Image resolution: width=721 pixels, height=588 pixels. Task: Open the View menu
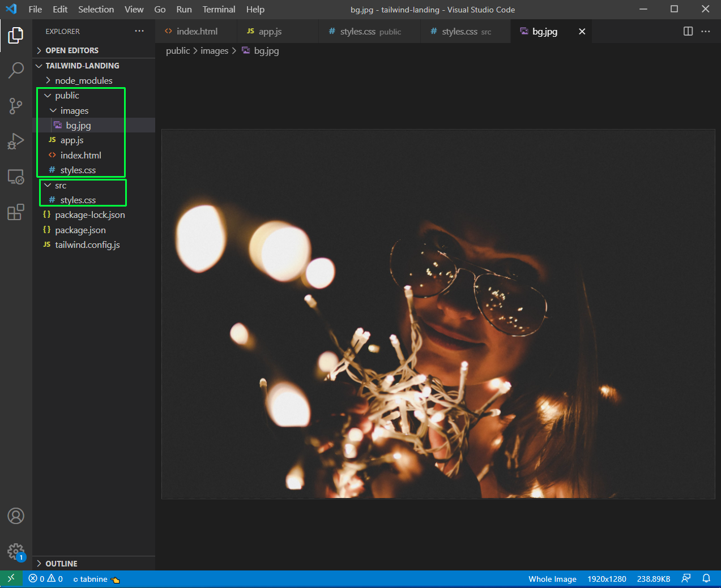pos(134,9)
